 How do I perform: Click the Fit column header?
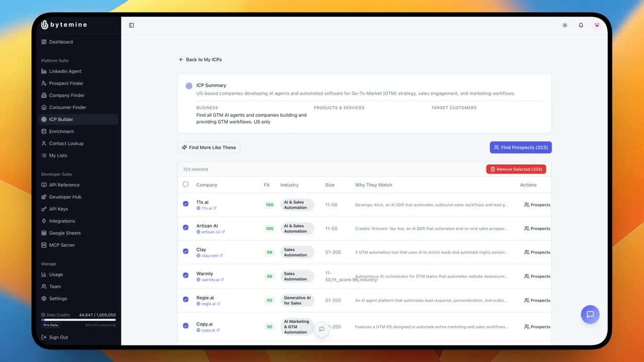click(x=267, y=185)
